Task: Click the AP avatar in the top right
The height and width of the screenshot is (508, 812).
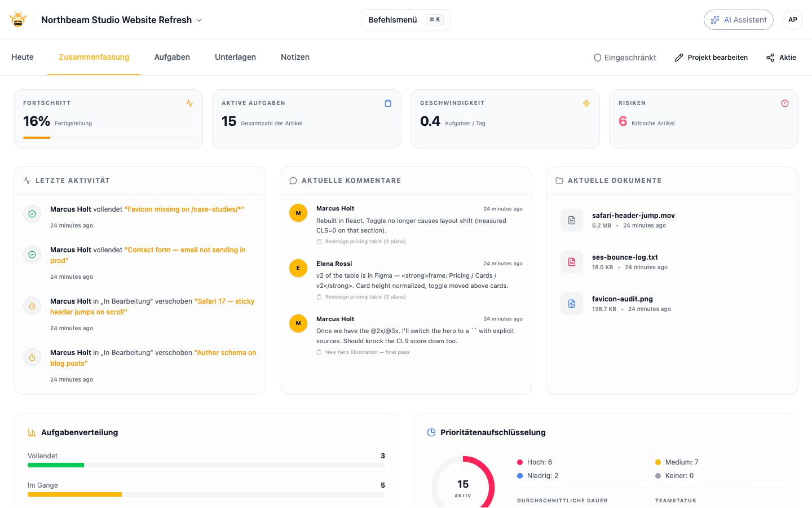Action: 793,19
